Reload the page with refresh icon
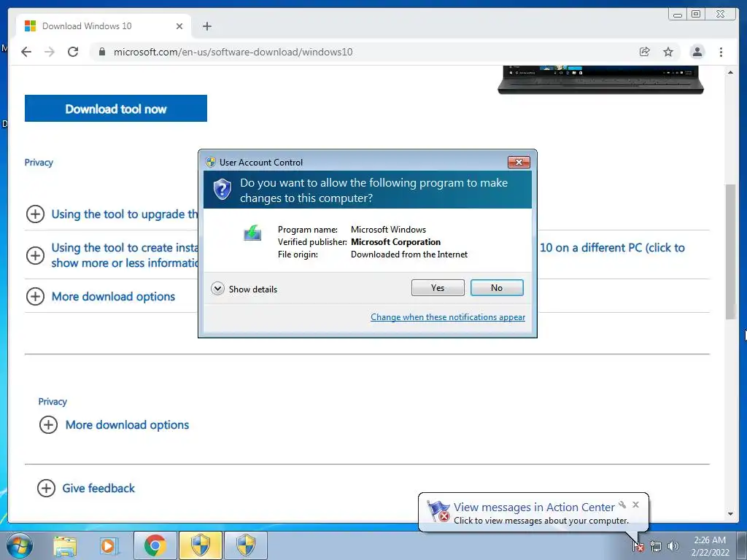 tap(73, 52)
